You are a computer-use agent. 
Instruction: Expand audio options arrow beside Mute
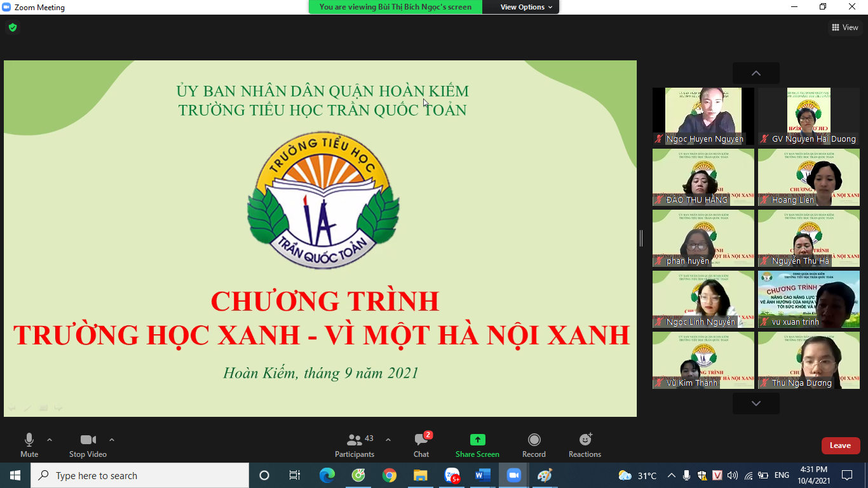(x=50, y=440)
